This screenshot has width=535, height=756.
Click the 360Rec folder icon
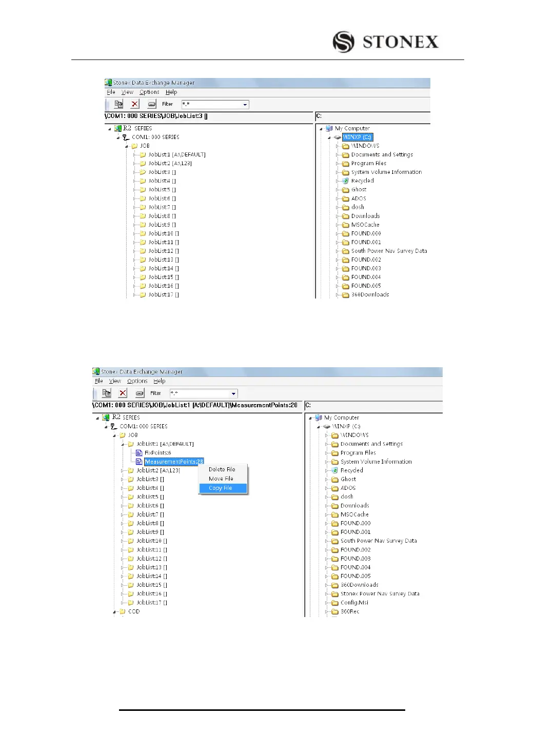pos(335,611)
